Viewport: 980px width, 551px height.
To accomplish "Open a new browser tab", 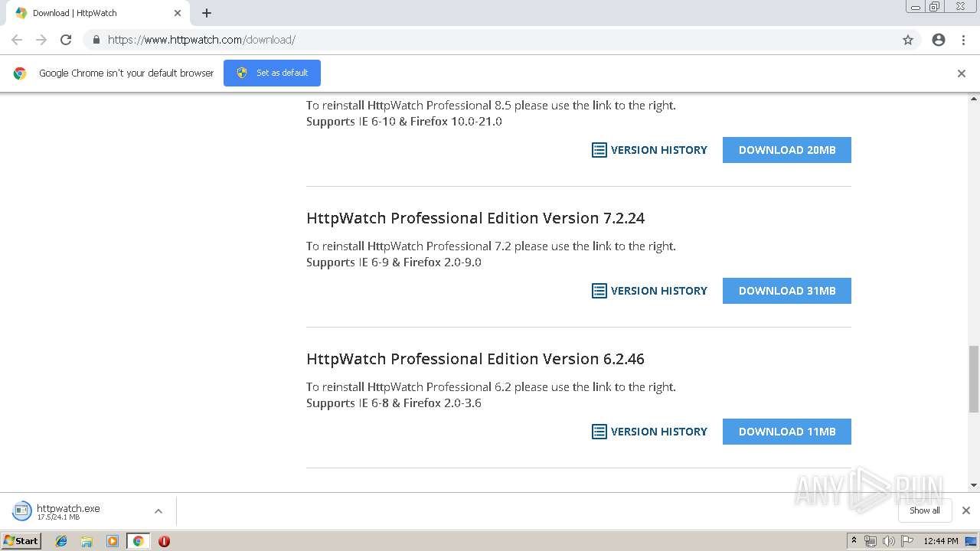I will click(x=207, y=13).
